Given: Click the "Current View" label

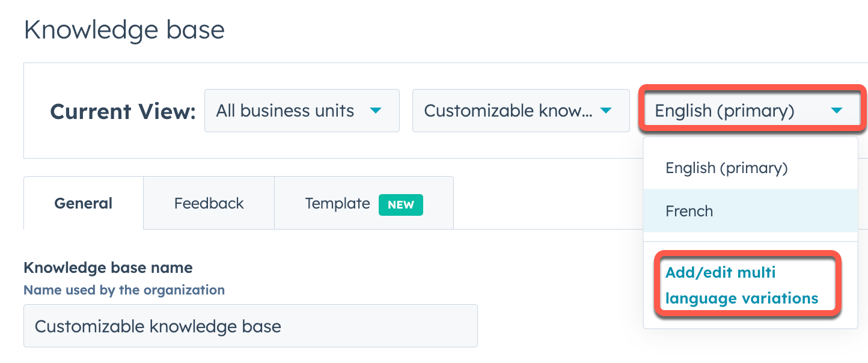Looking at the screenshot, I should [x=122, y=111].
